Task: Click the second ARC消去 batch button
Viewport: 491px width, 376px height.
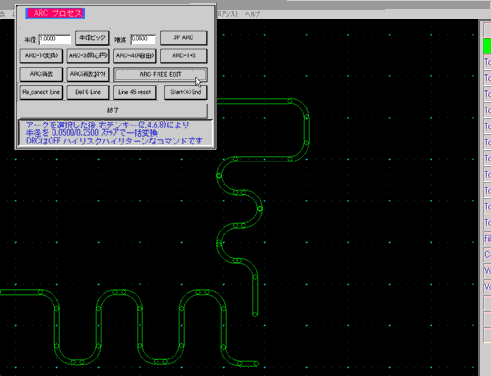Action: pos(88,74)
